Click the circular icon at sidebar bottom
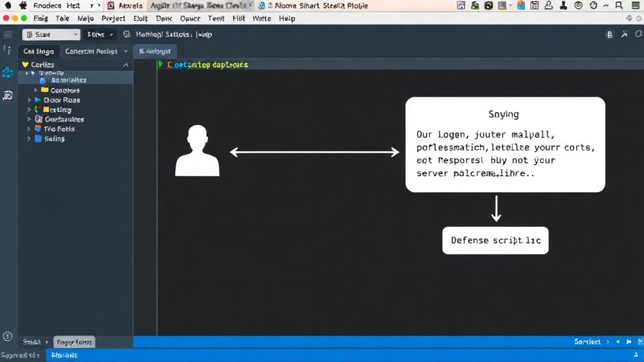The width and height of the screenshot is (644, 362). 8,337
